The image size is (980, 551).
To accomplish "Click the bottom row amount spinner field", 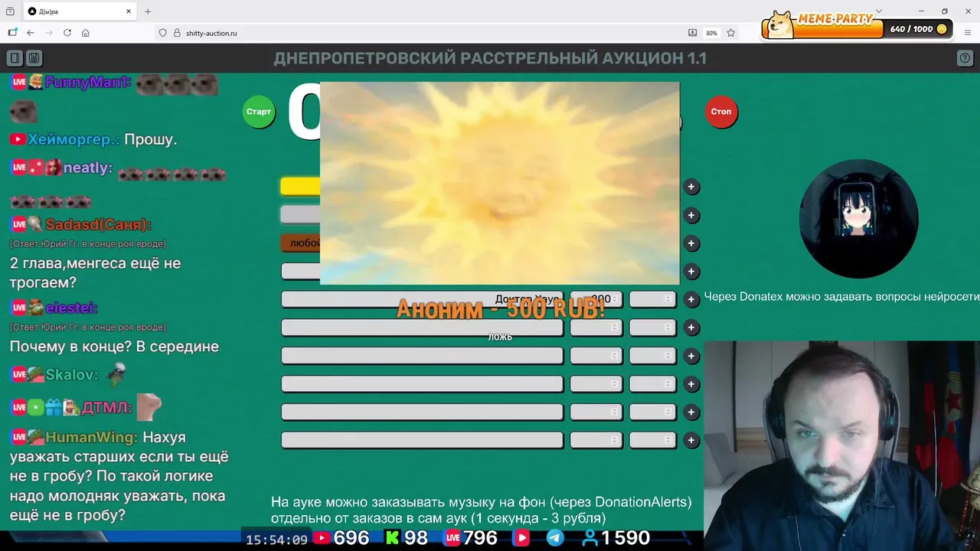I will (596, 440).
